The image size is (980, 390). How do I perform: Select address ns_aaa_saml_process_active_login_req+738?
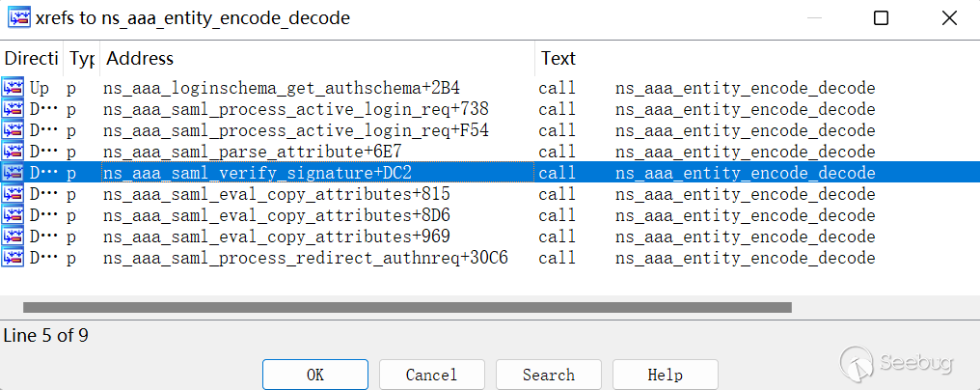tap(295, 109)
